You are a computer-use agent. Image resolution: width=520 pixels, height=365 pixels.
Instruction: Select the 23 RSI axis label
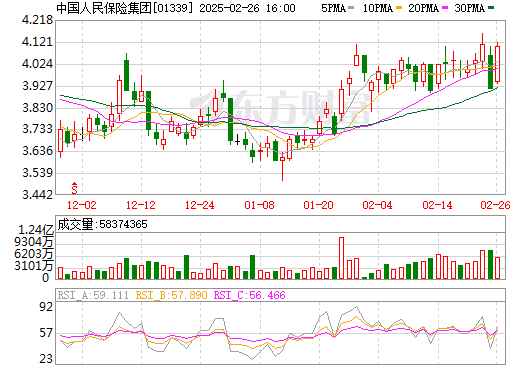point(46,359)
